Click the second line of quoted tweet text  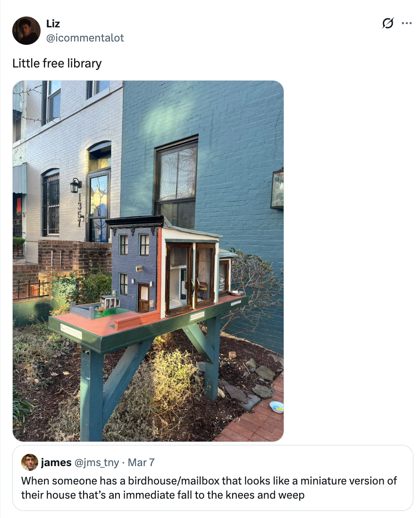coord(163,495)
